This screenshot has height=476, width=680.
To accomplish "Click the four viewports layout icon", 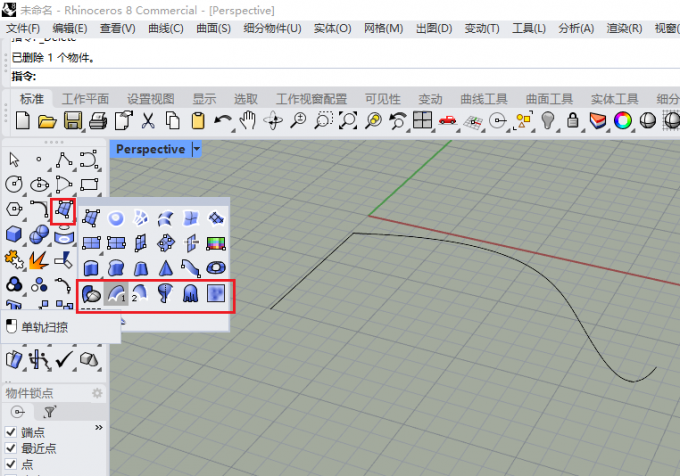I will [422, 120].
